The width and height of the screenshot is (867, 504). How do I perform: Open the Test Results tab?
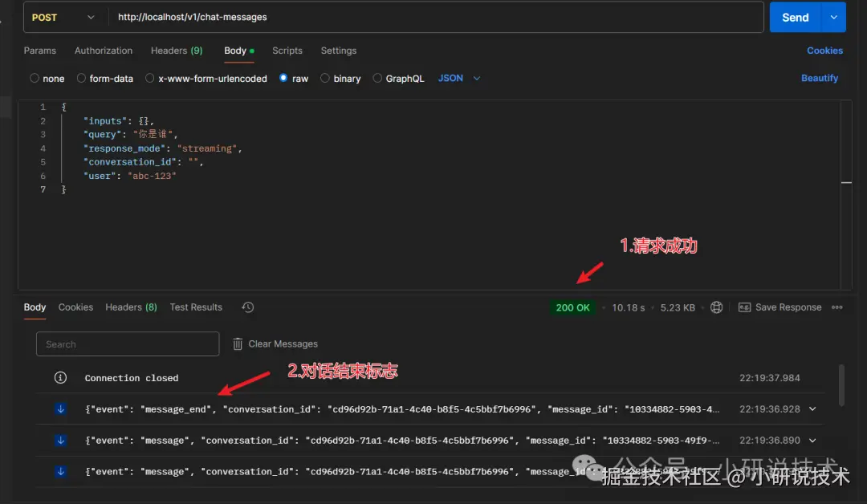point(196,307)
